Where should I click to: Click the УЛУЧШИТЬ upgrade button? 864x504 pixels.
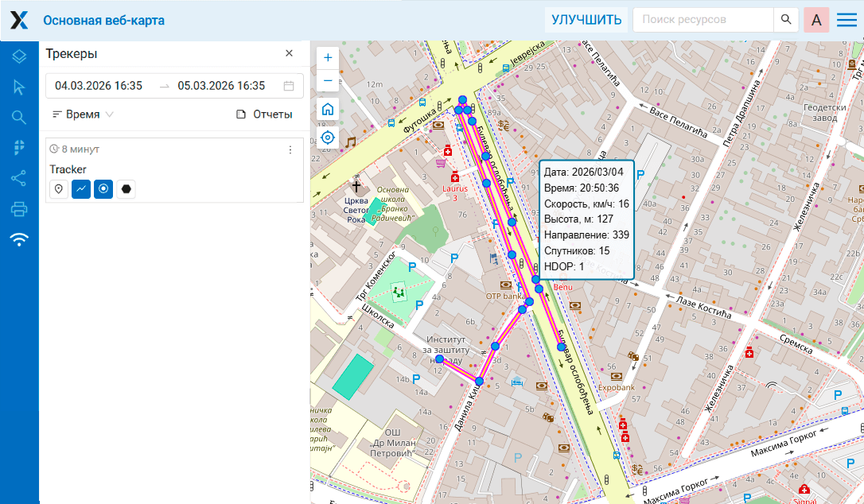[586, 20]
